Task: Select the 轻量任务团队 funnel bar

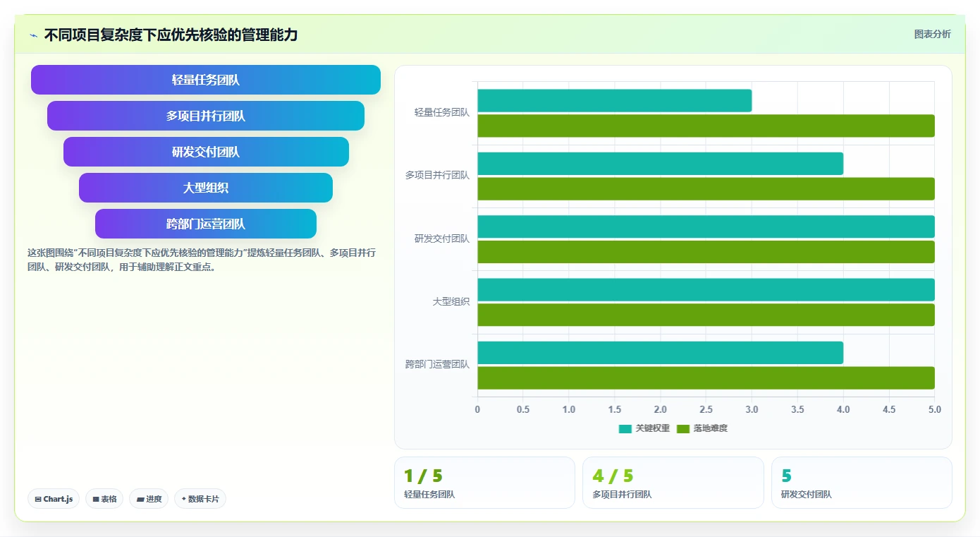Action: tap(206, 80)
